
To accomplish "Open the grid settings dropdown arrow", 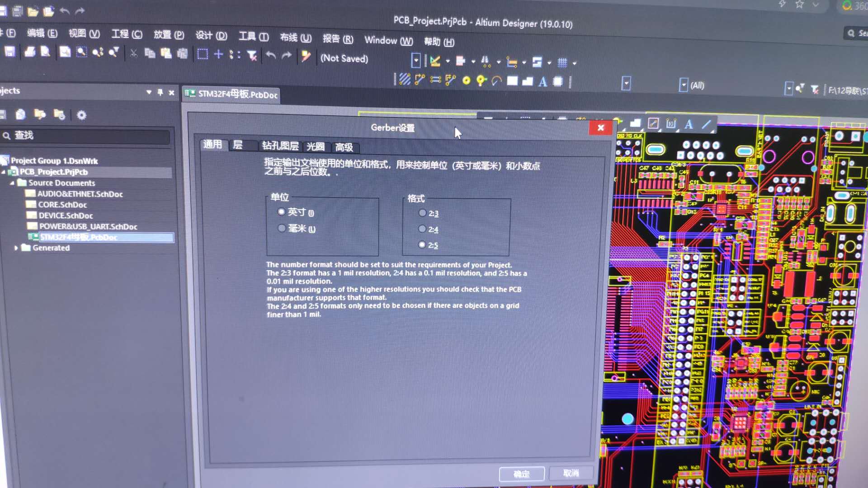I will [575, 63].
